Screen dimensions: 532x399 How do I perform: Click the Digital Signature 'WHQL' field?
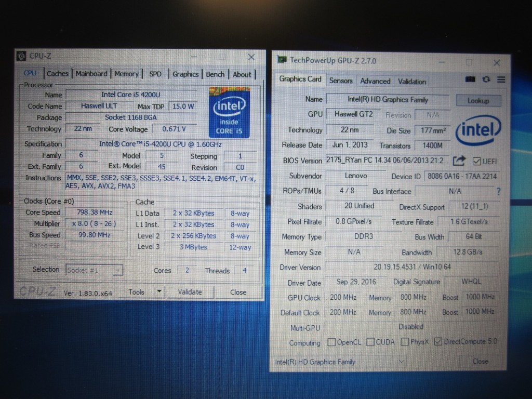471,282
